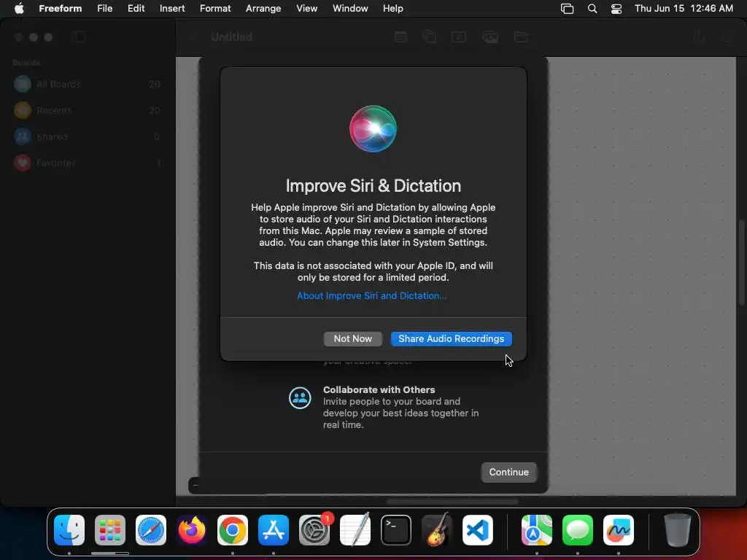Click the shapes toolbar icon
Viewport: 747px width, 560px height.
click(429, 37)
